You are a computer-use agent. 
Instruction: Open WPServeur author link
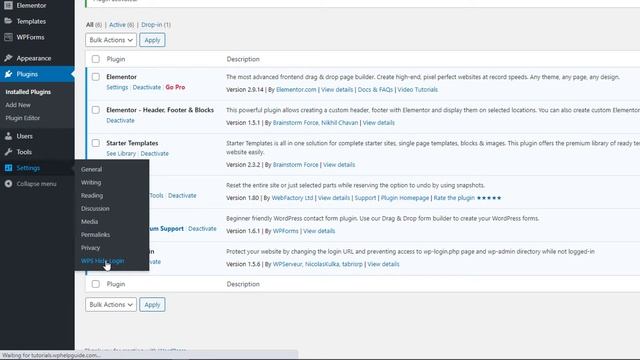pyautogui.click(x=287, y=264)
